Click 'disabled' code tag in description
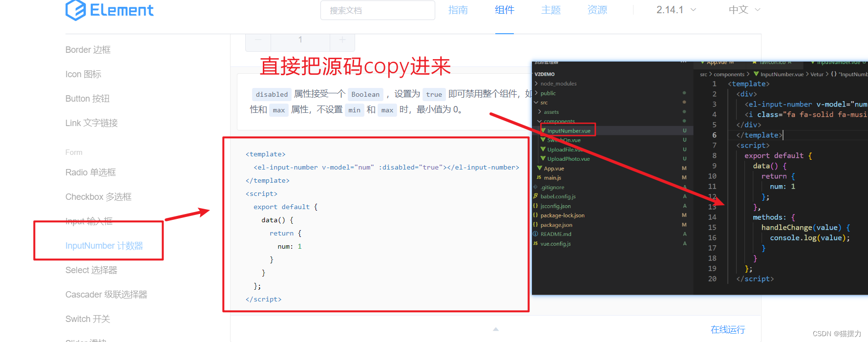868x342 pixels. coord(272,94)
